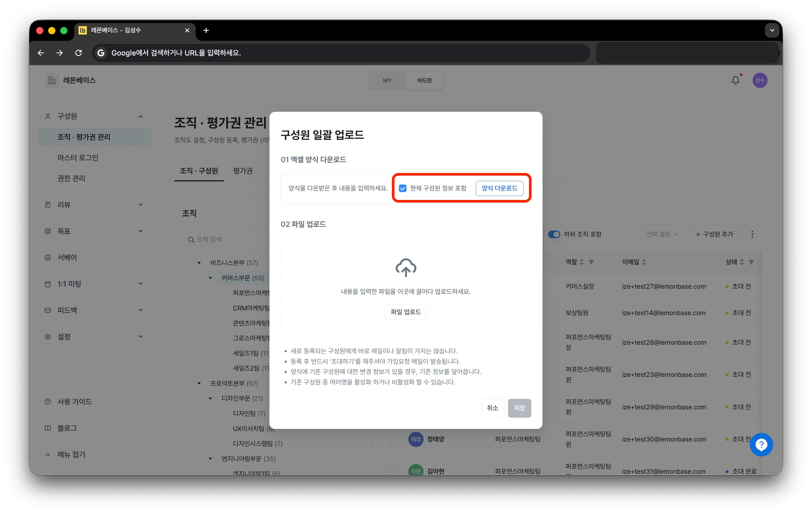
Task: Click the 서베이 chart icon in the sidebar
Action: tap(48, 257)
